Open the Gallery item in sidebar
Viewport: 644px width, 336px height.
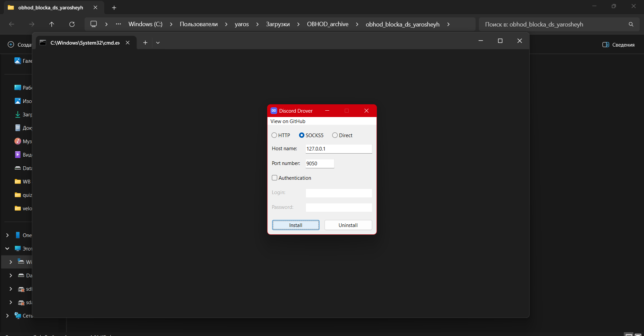coord(23,61)
